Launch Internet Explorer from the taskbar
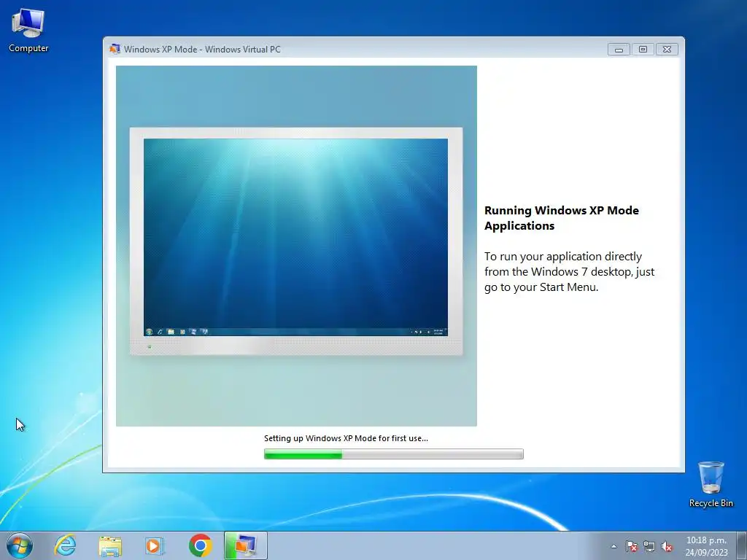This screenshot has width=747, height=560. 65,545
